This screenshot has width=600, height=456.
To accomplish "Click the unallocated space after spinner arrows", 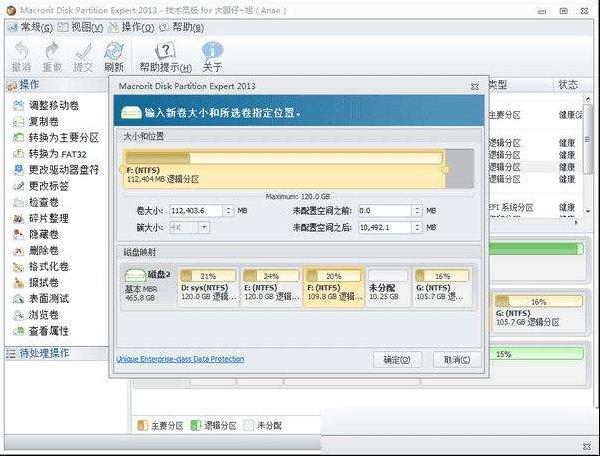I will [x=417, y=227].
